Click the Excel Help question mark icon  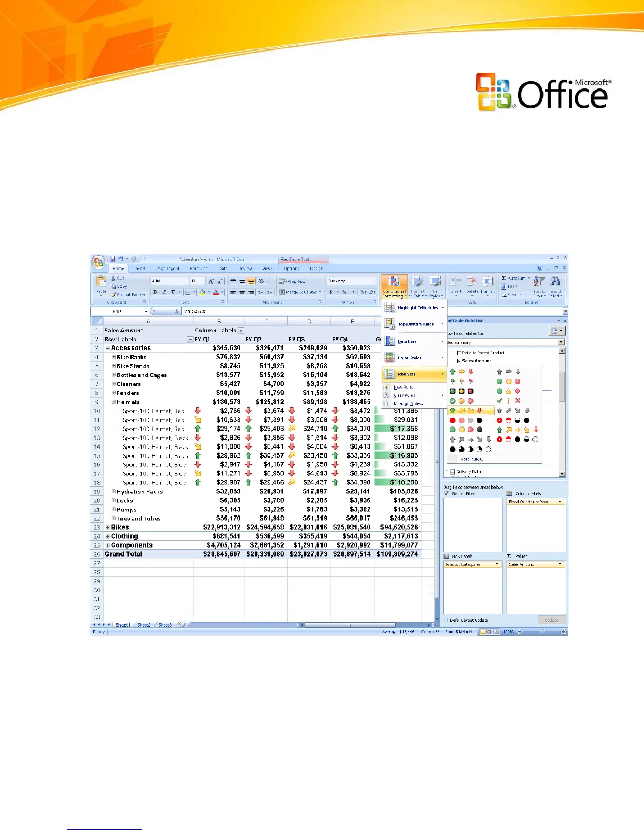(540, 268)
